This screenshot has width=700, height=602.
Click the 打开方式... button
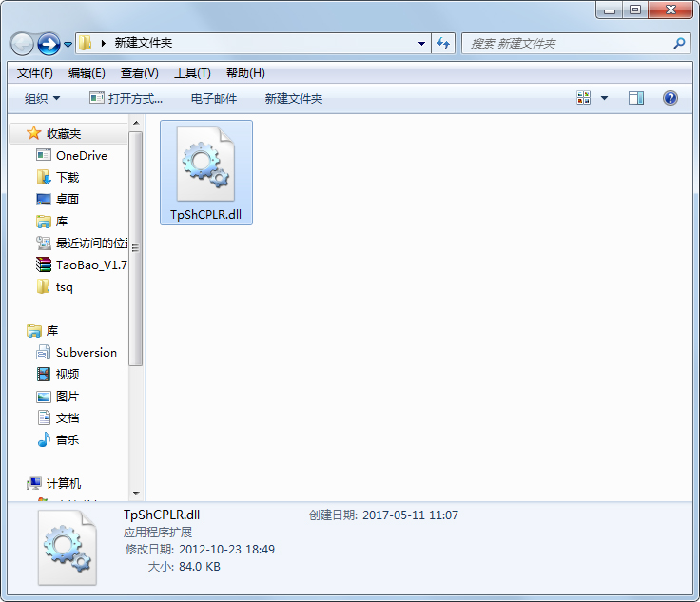pos(126,98)
